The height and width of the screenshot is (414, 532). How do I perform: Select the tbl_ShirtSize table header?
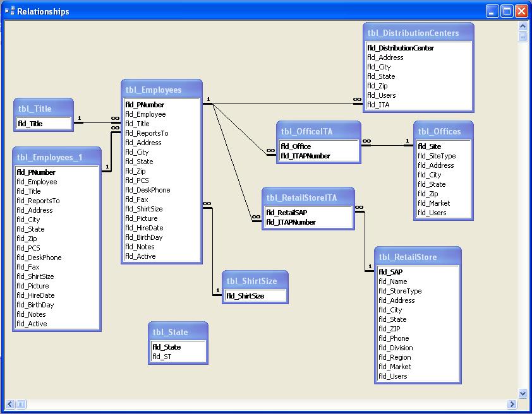pos(255,281)
